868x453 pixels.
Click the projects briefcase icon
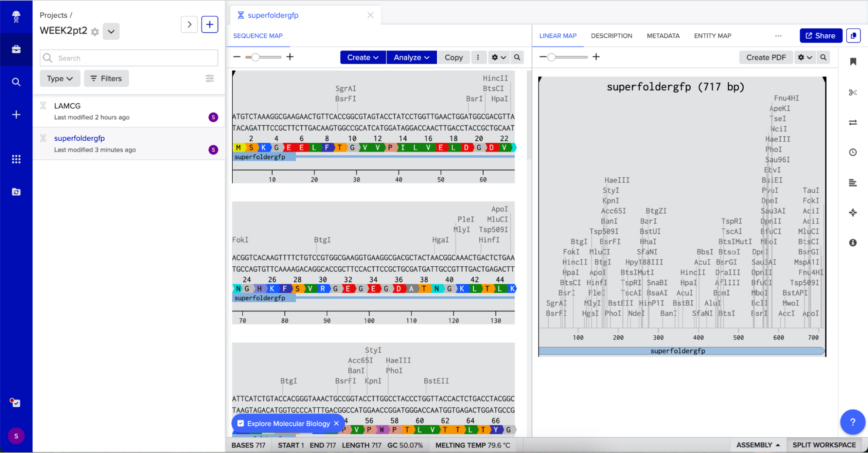point(16,50)
